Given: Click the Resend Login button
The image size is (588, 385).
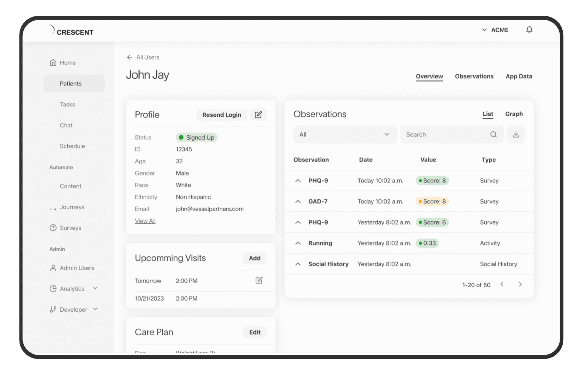Looking at the screenshot, I should 222,115.
